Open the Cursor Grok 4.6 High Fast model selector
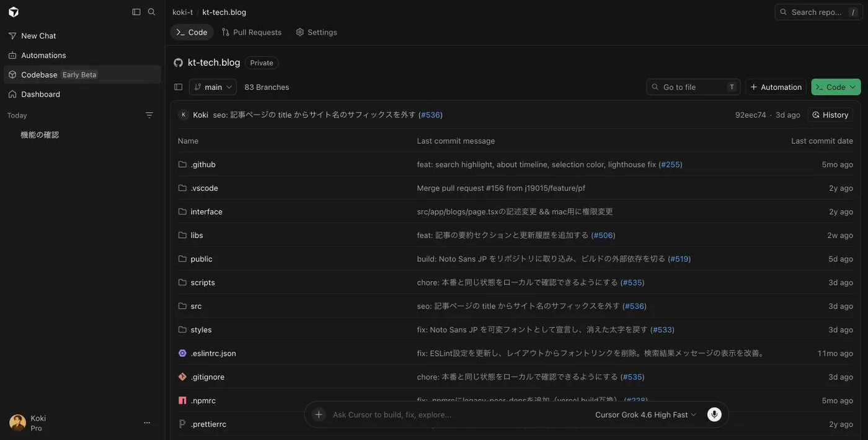 646,415
